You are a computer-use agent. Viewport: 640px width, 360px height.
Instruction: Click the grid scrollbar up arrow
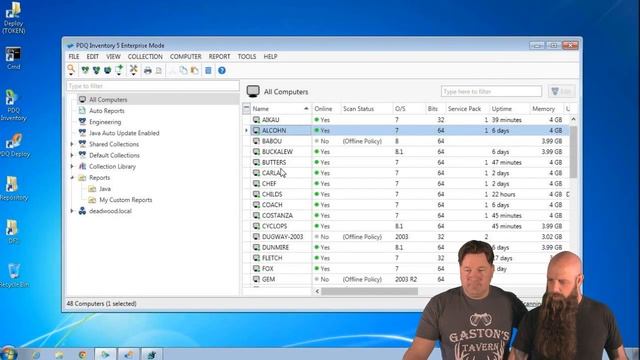tap(573, 120)
